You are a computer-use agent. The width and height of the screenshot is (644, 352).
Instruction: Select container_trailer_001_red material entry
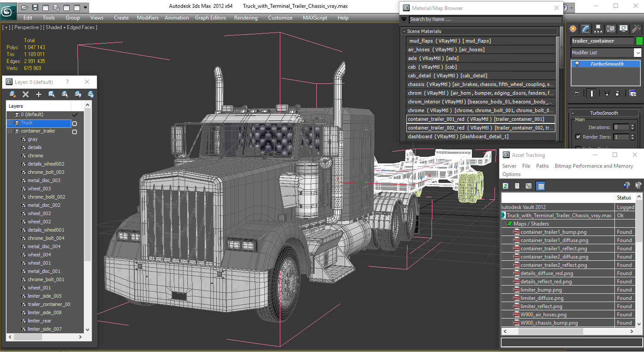pos(481,119)
